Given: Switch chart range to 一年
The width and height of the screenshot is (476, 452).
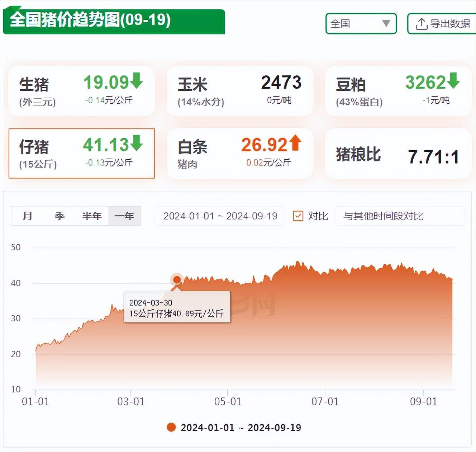Looking at the screenshot, I should point(124,216).
